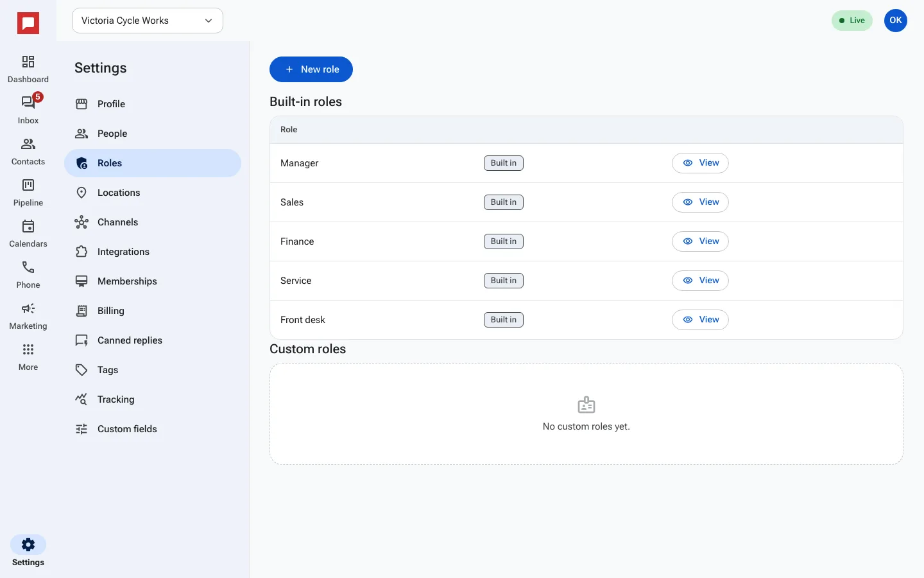Click the Settings gear icon

(28, 545)
